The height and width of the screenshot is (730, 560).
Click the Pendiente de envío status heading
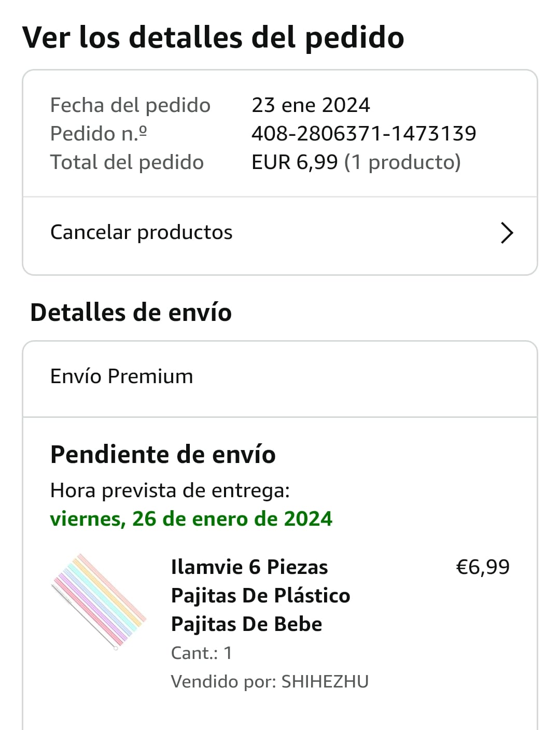click(163, 455)
